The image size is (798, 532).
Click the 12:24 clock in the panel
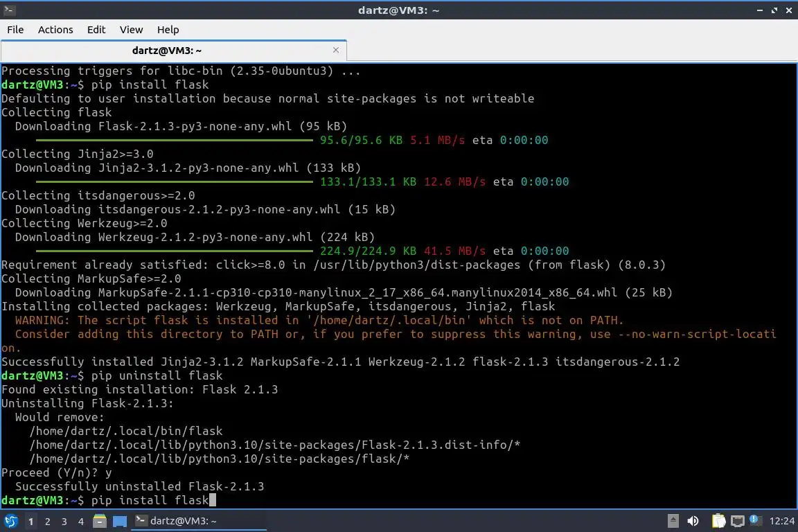click(781, 521)
